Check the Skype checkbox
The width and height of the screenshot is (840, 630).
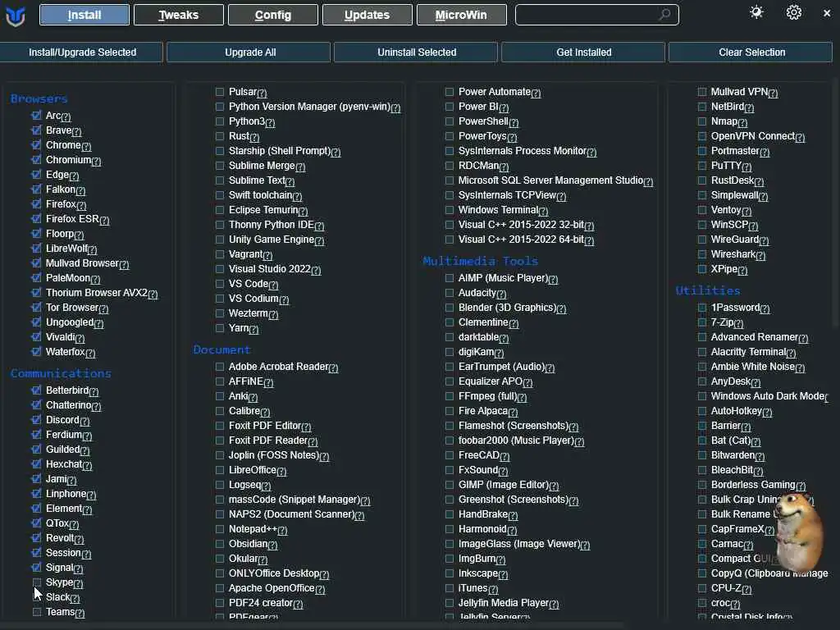pyautogui.click(x=36, y=582)
